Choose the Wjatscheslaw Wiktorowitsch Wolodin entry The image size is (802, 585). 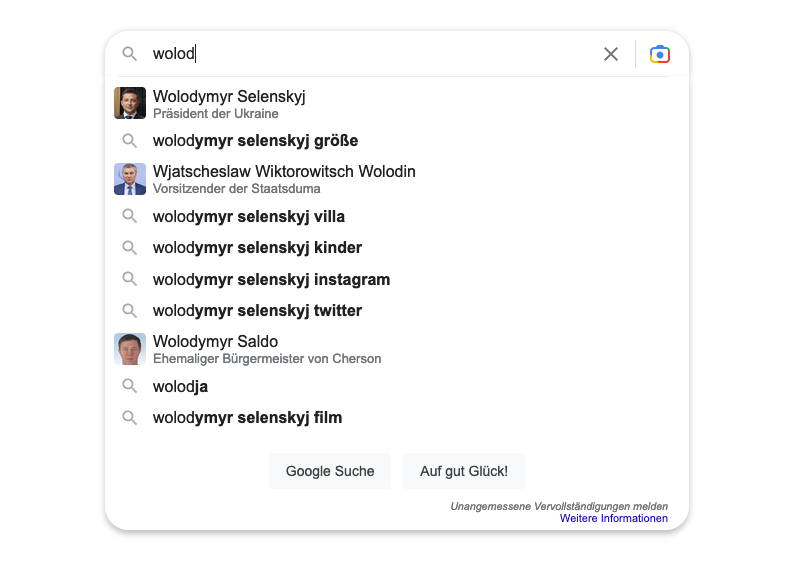283,171
